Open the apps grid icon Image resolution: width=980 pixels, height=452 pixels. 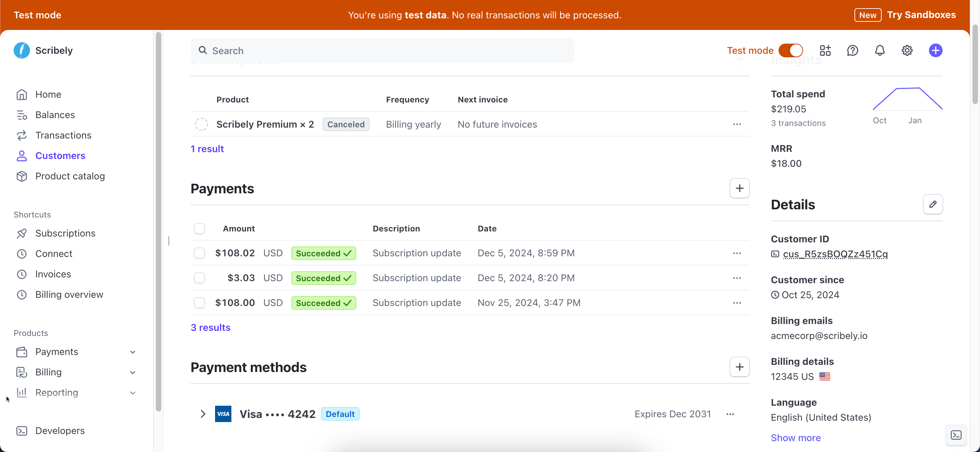click(825, 51)
